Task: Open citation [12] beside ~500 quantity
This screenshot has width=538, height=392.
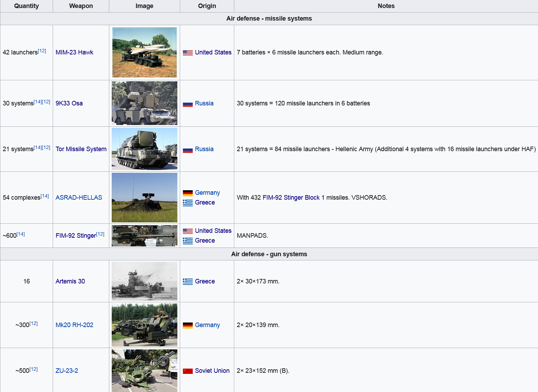Action: pyautogui.click(x=34, y=369)
